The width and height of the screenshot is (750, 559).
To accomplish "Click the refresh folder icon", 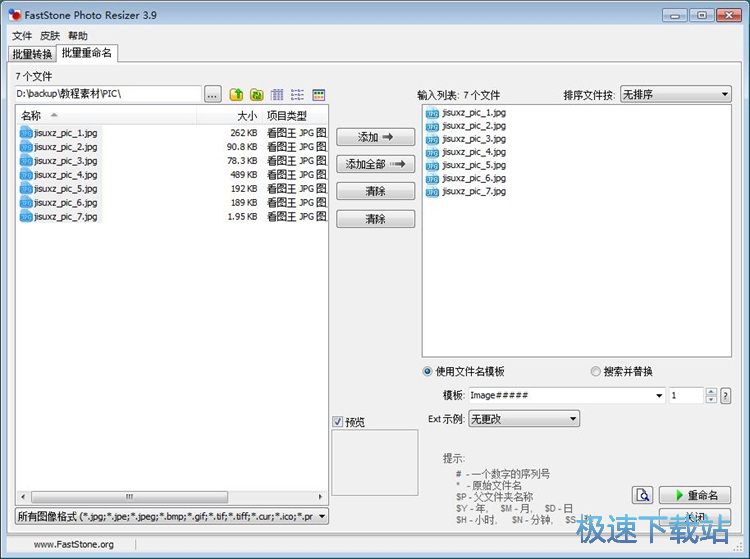I will (257, 95).
